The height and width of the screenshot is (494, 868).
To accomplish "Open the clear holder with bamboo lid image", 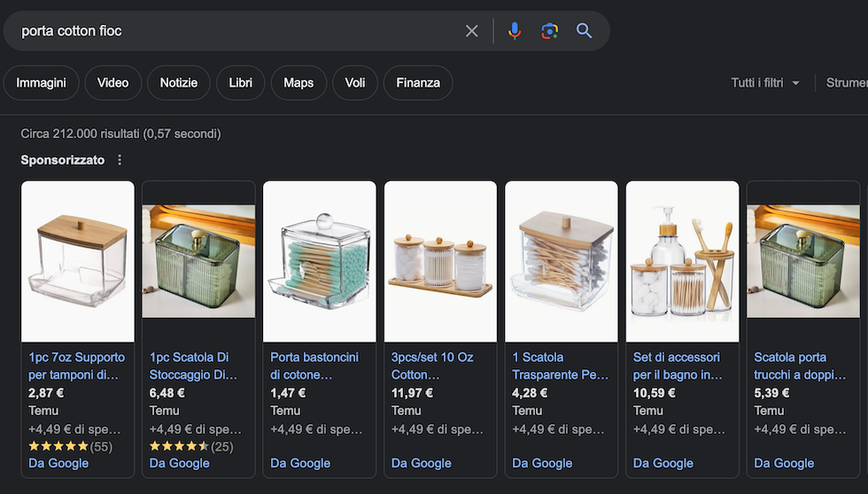I will point(78,261).
